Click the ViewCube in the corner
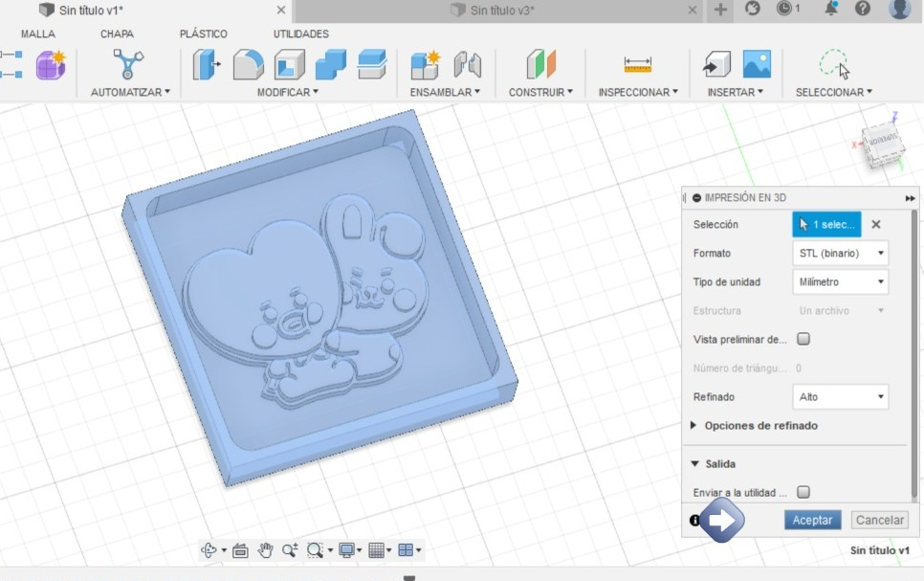 tap(882, 144)
